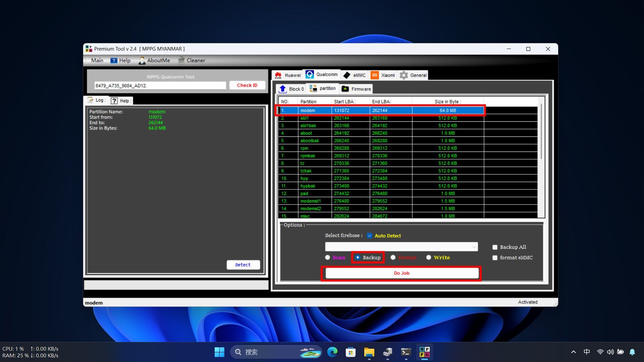Enable the Backup All checkbox
The width and height of the screenshot is (644, 362).
tap(495, 247)
